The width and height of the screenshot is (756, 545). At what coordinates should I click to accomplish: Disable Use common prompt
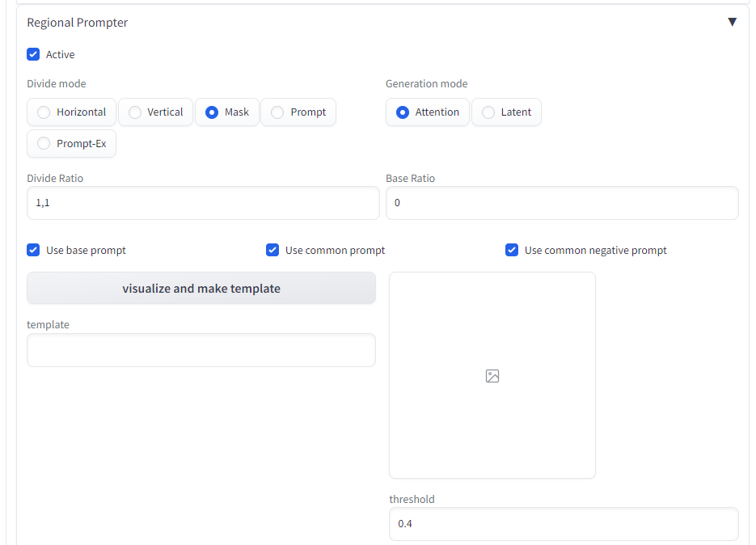click(272, 250)
